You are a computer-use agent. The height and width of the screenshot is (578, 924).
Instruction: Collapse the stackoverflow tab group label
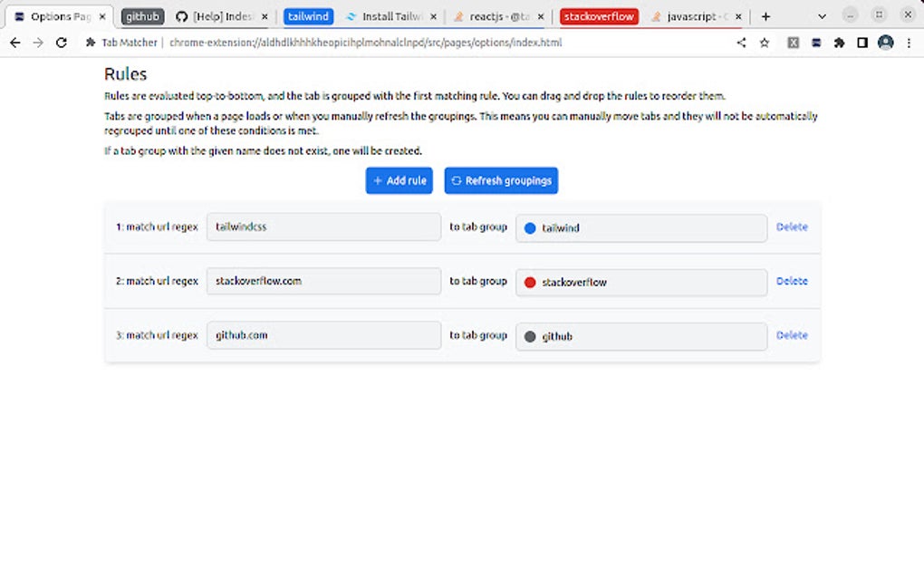click(x=599, y=16)
